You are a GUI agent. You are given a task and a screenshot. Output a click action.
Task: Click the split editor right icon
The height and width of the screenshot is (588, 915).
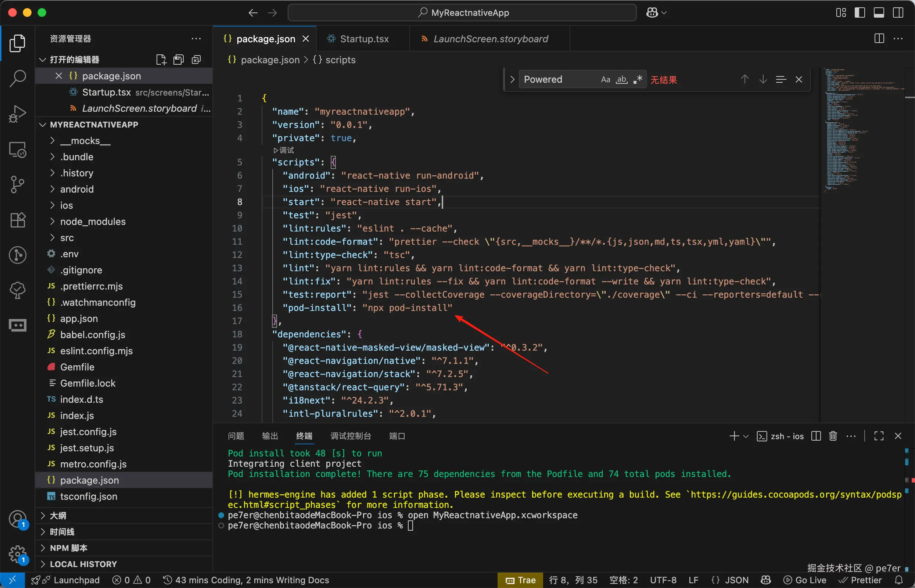[879, 39]
